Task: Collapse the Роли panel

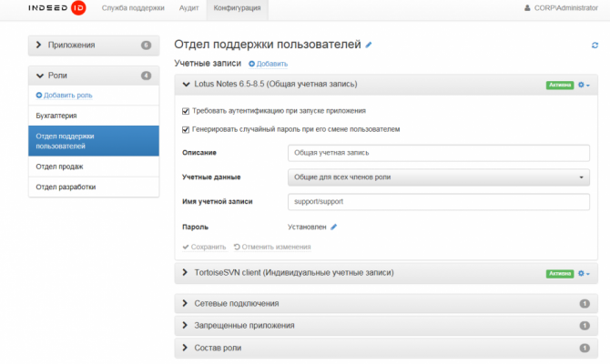Action: click(x=94, y=76)
